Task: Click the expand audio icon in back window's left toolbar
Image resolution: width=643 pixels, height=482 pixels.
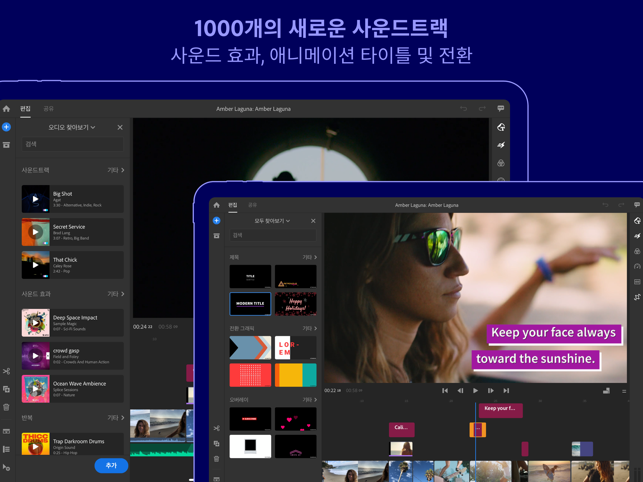Action: pyautogui.click(x=6, y=431)
